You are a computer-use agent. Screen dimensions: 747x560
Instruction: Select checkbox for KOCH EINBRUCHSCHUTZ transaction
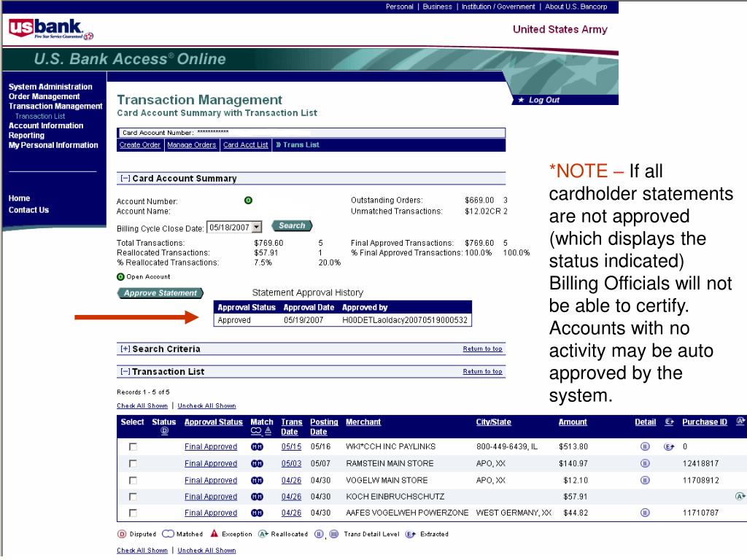click(x=133, y=496)
